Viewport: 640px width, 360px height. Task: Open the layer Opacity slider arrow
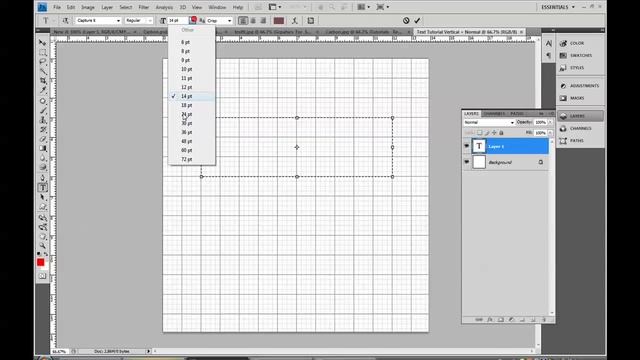(550, 122)
